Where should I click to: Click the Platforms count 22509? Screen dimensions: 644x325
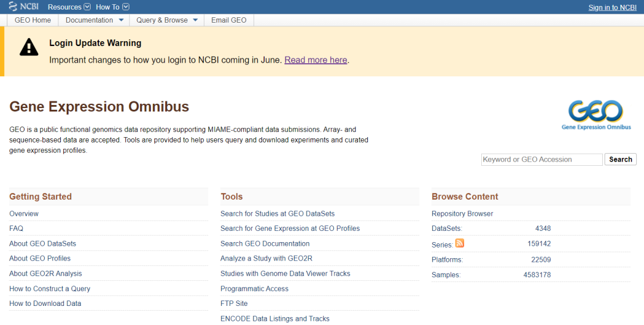pyautogui.click(x=541, y=259)
